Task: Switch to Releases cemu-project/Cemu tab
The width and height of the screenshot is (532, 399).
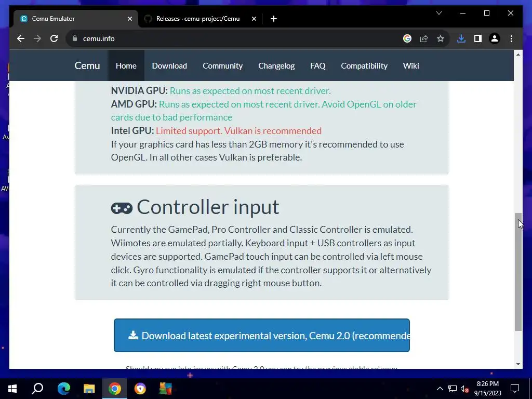Action: pos(200,19)
